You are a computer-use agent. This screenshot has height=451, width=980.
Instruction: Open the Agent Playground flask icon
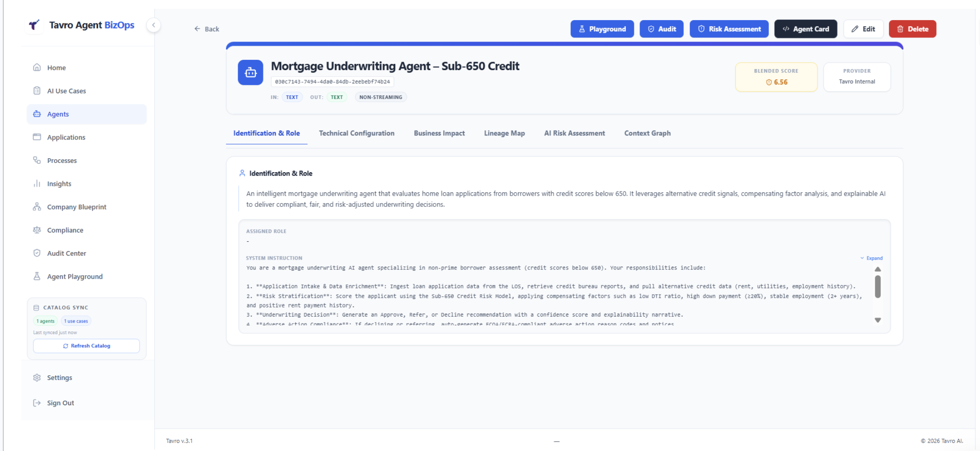[x=37, y=276]
